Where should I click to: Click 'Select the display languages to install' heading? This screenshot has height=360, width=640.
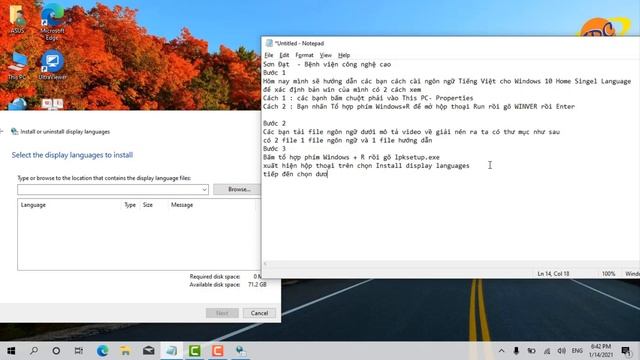pos(72,155)
